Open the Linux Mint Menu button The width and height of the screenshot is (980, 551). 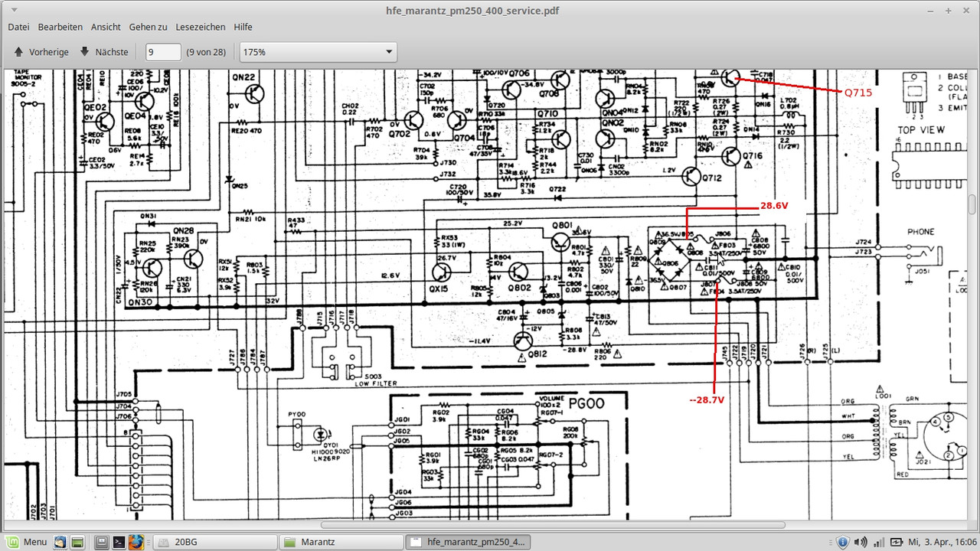[26, 542]
